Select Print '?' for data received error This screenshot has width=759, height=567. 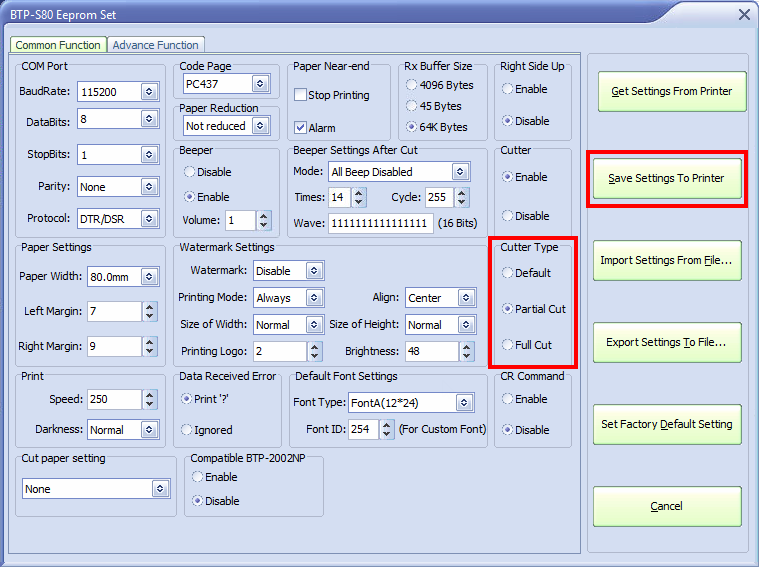[186, 399]
